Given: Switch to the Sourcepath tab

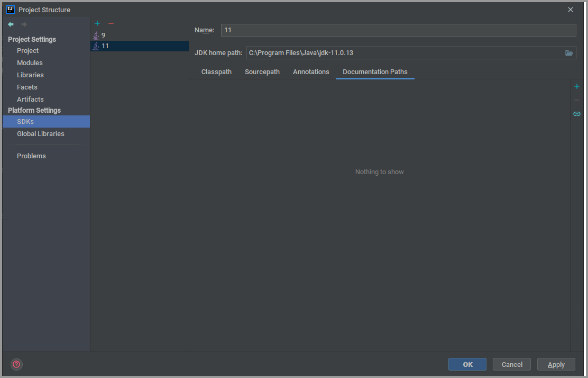Looking at the screenshot, I should pos(262,72).
